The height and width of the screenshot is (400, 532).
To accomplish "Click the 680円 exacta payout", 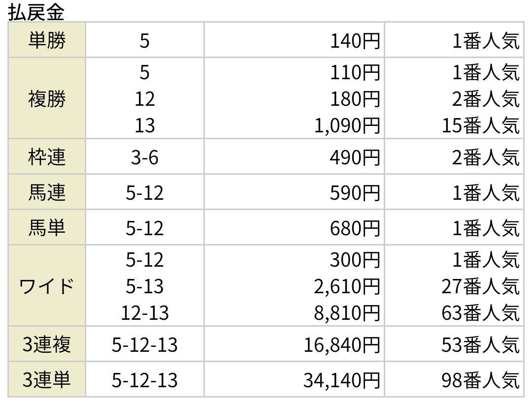I will pyautogui.click(x=355, y=228).
